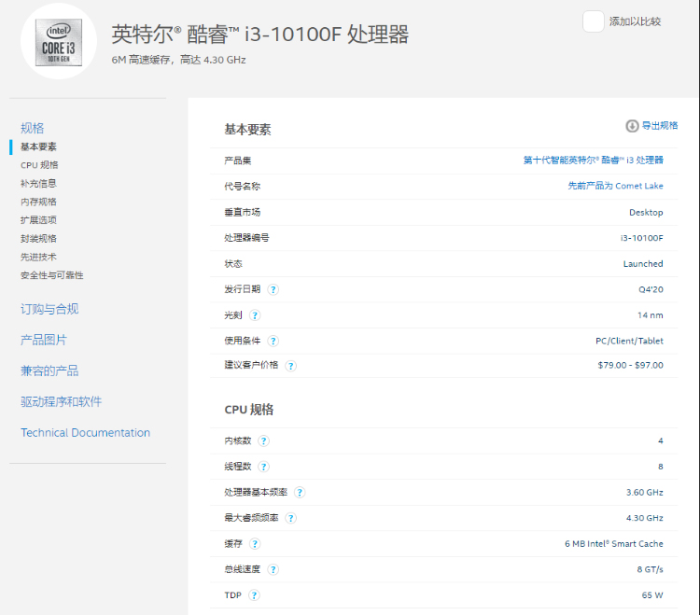Click the Desktop value for 垂直市场

(646, 213)
